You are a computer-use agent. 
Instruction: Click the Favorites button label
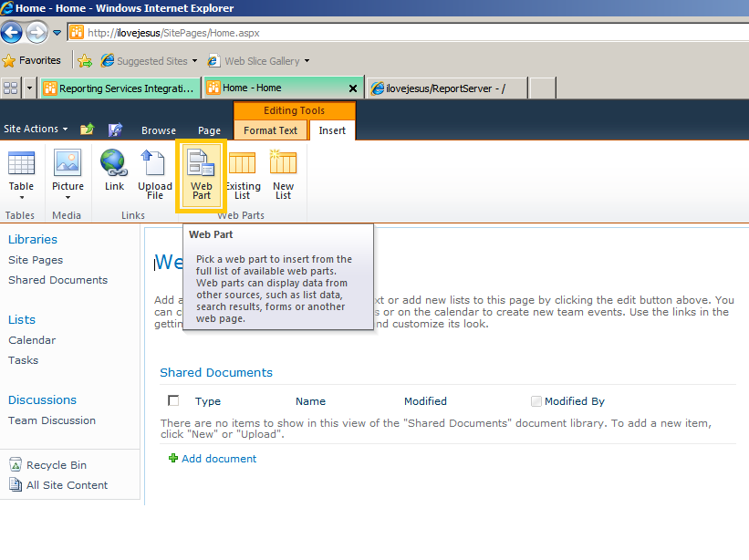click(x=39, y=60)
